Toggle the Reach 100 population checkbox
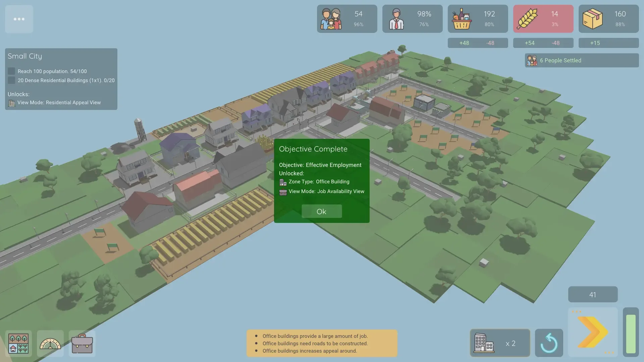Viewport: 644px width, 362px height. [11, 71]
